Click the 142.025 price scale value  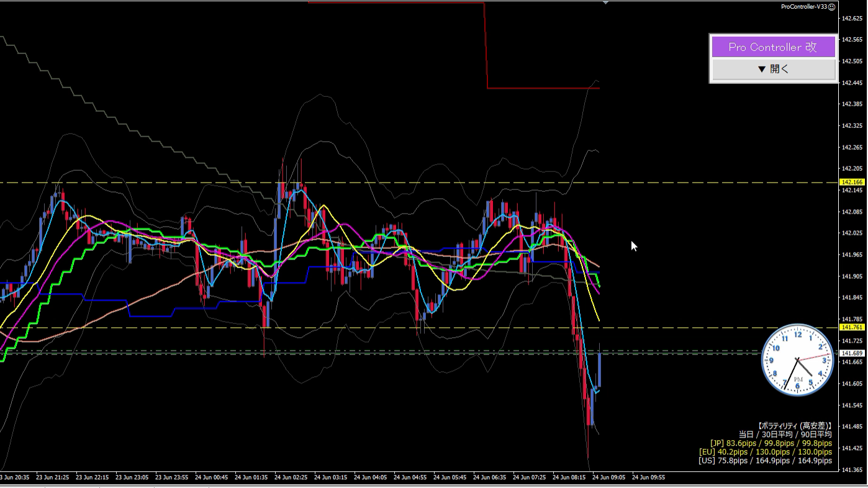pyautogui.click(x=852, y=233)
